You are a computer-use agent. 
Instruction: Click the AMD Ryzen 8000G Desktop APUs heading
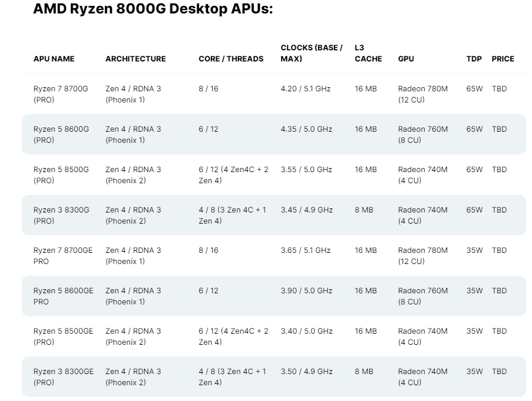(x=153, y=9)
